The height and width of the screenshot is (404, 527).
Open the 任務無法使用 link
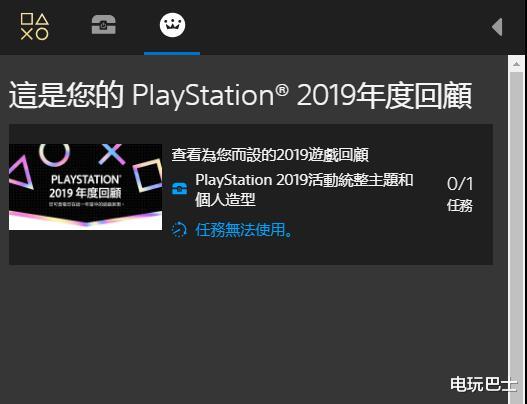pos(244,230)
